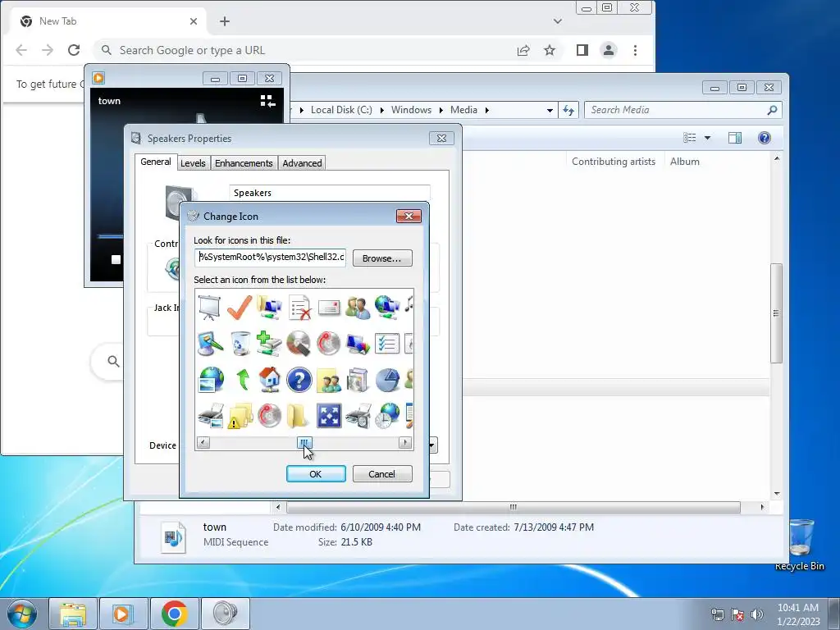Select the folders with yellow warning icon
840x630 pixels.
pos(240,416)
